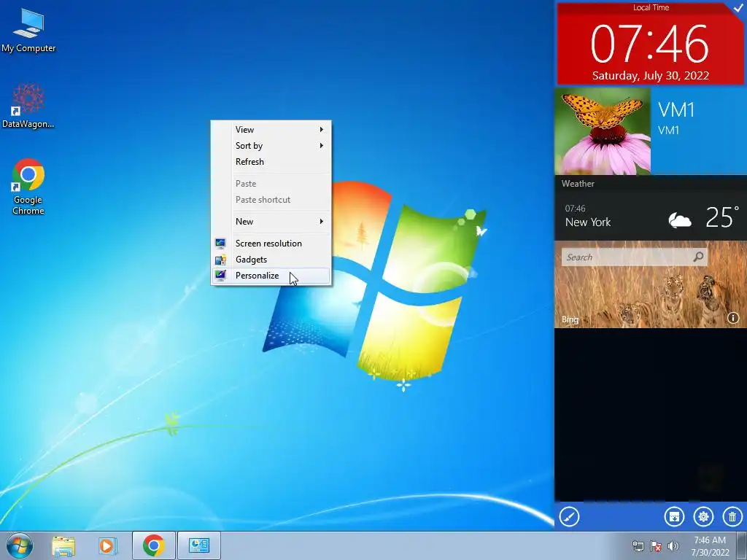The image size is (747, 560).
Task: Click Show desktop button at taskbar end
Action: click(742, 545)
